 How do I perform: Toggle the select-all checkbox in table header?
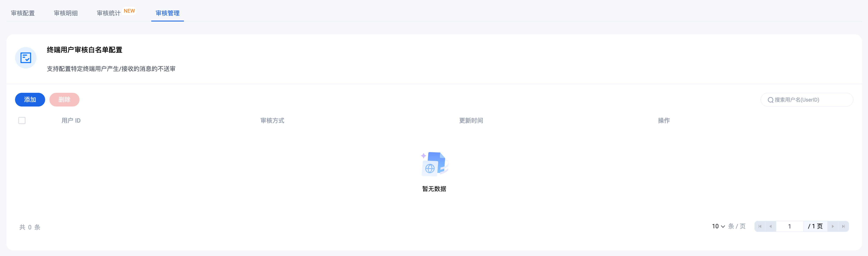point(22,120)
